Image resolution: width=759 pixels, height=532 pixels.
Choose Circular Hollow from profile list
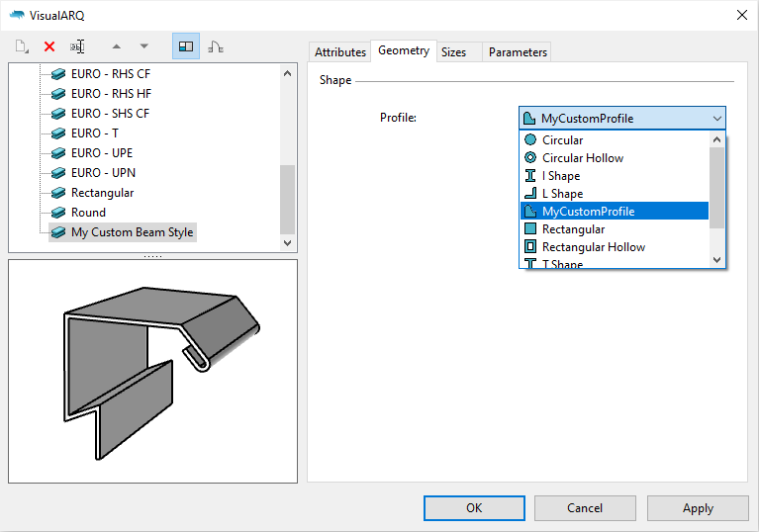click(x=615, y=157)
